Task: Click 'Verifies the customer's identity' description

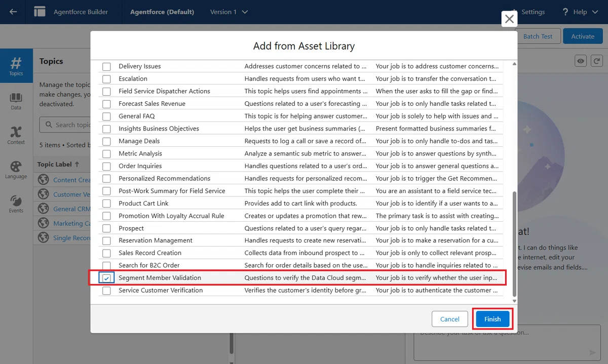Action: pos(305,290)
